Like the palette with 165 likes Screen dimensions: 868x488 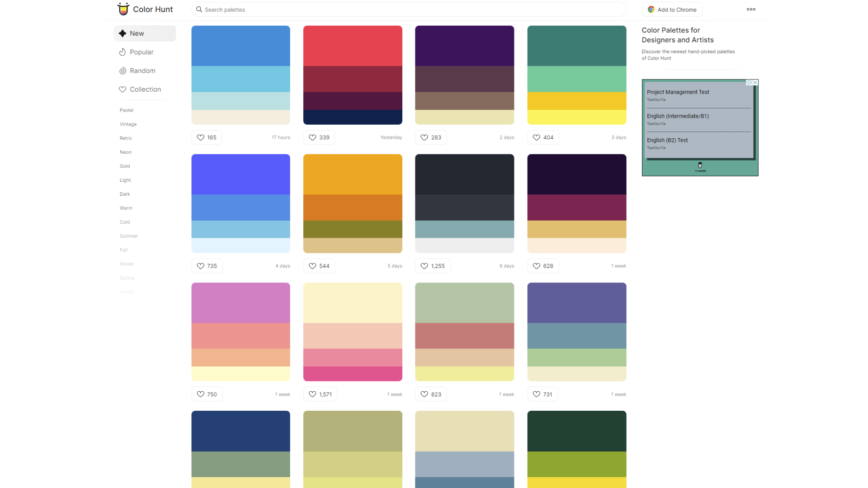tap(207, 137)
